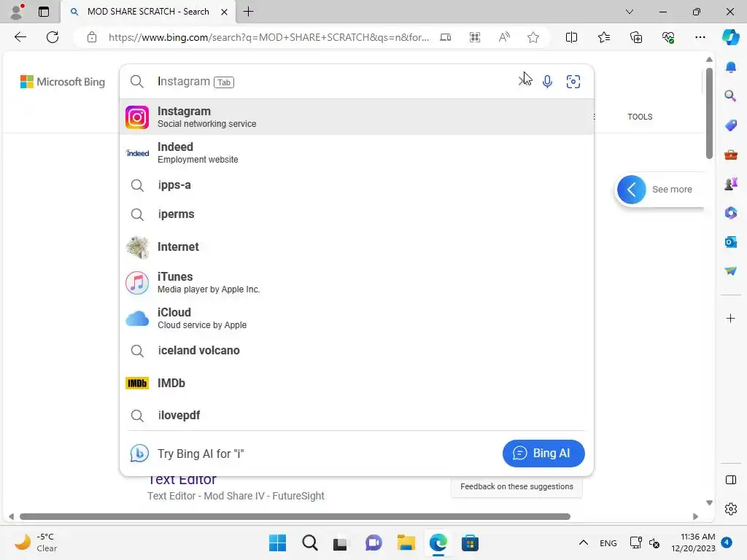Open the clock showing 11:36 AM
This screenshot has width=747, height=560.
tap(693, 542)
